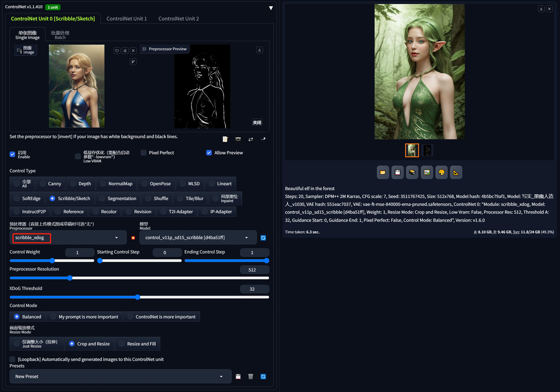Open the Batch tab
The height and width of the screenshot is (392, 560).
click(60, 35)
